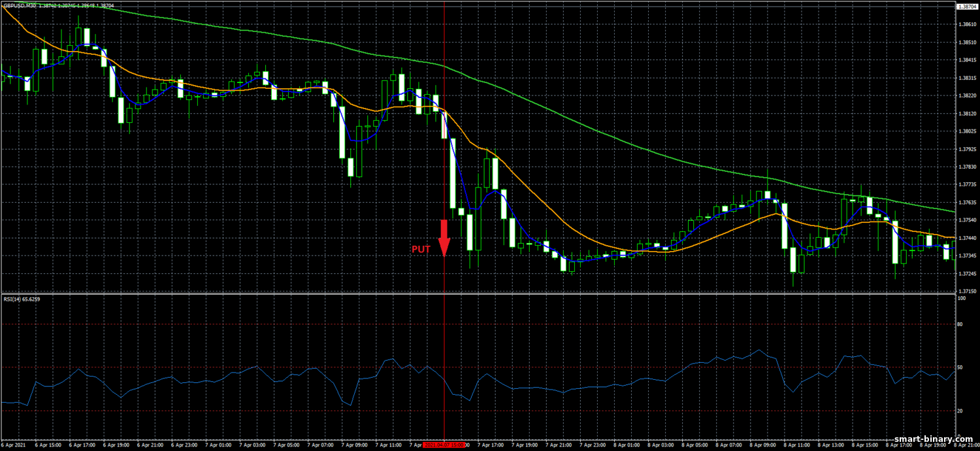
Task: Click the 7 Apr 19:00 time axis label
Action: (525, 444)
